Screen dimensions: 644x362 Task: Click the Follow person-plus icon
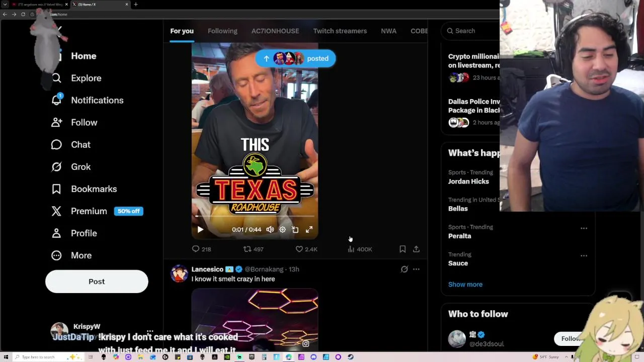tap(56, 122)
